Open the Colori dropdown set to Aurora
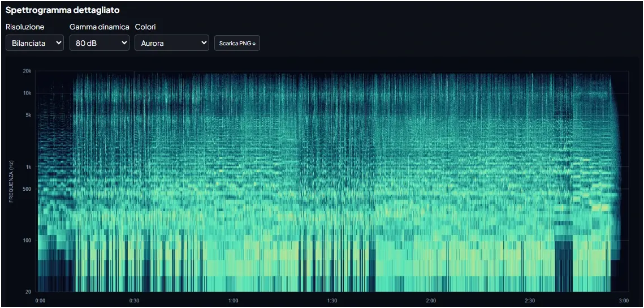 point(172,43)
